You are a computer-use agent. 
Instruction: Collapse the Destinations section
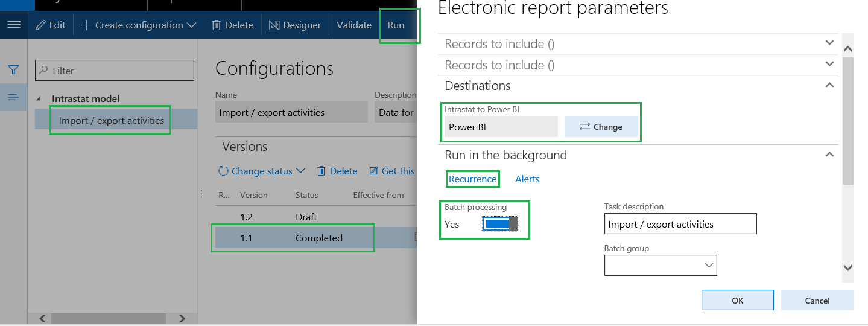point(830,85)
